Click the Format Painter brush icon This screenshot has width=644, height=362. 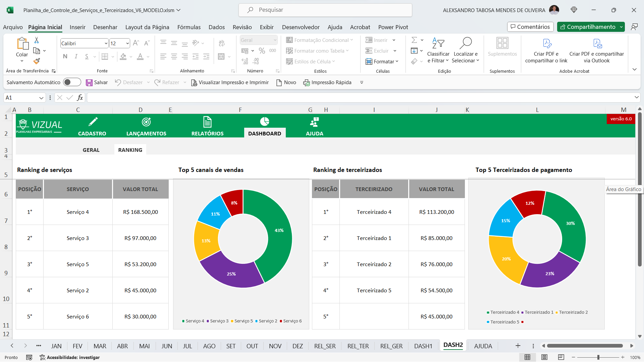37,61
